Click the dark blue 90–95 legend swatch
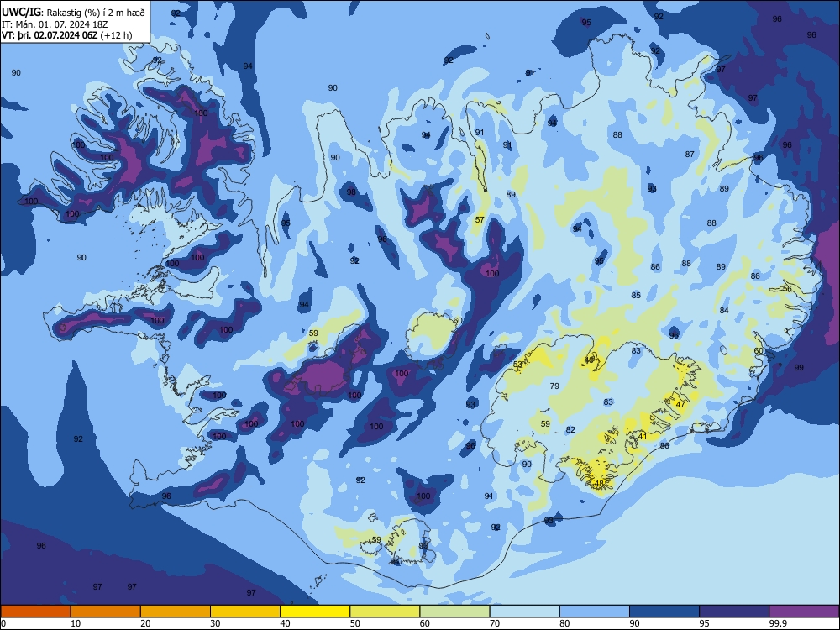 click(x=664, y=612)
